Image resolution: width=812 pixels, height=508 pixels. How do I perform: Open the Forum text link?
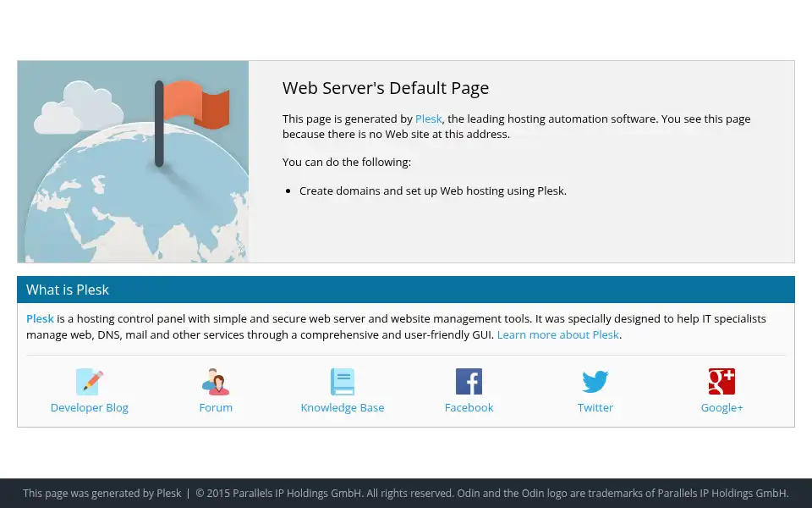tap(216, 407)
